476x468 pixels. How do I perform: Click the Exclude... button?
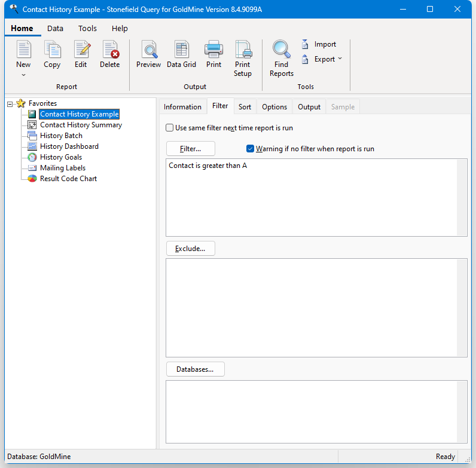[191, 249]
